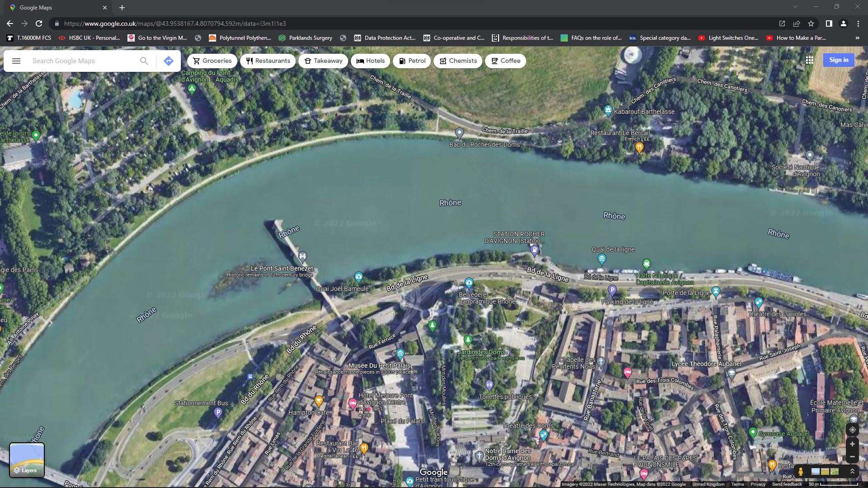868x488 pixels.
Task: Bookmark this page with the star
Action: point(811,23)
